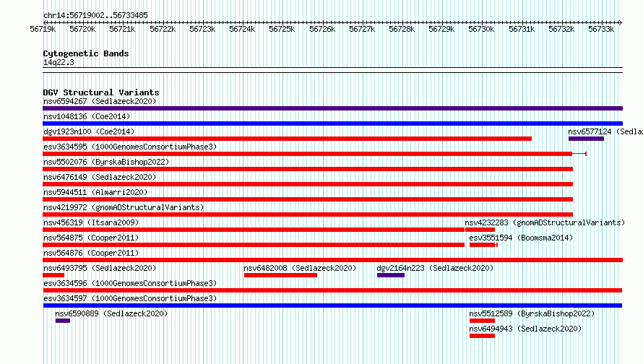The height and width of the screenshot is (364, 643).
Task: Select the nsv6577124 purple bar
Action: point(586,139)
